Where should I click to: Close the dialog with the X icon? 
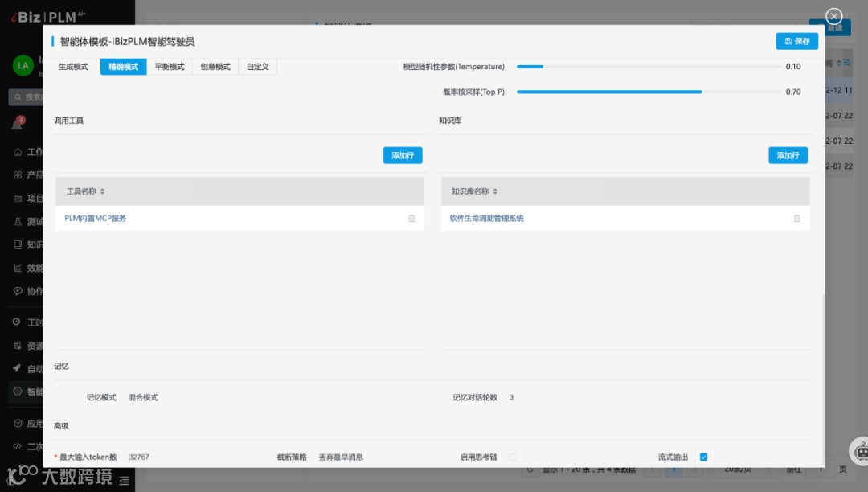click(833, 16)
